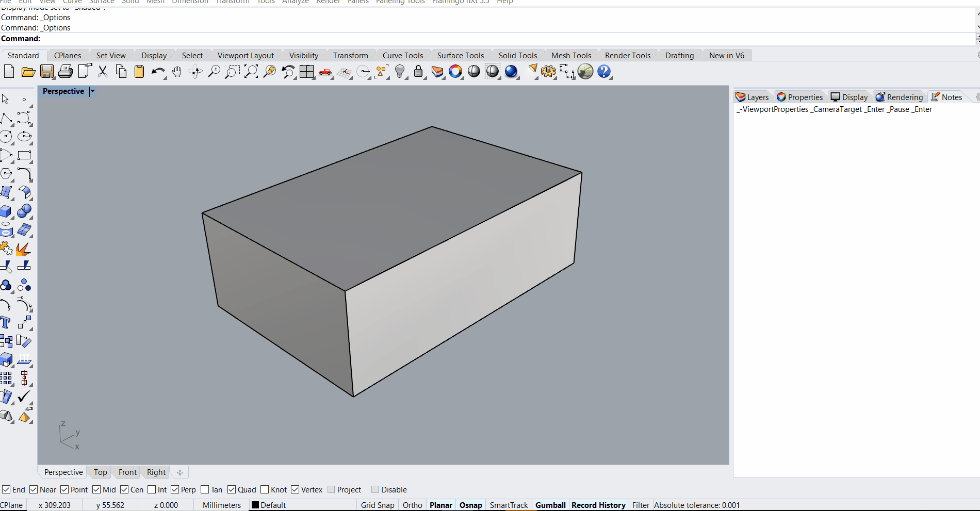
Task: Click the Zoom Window icon
Action: point(233,72)
